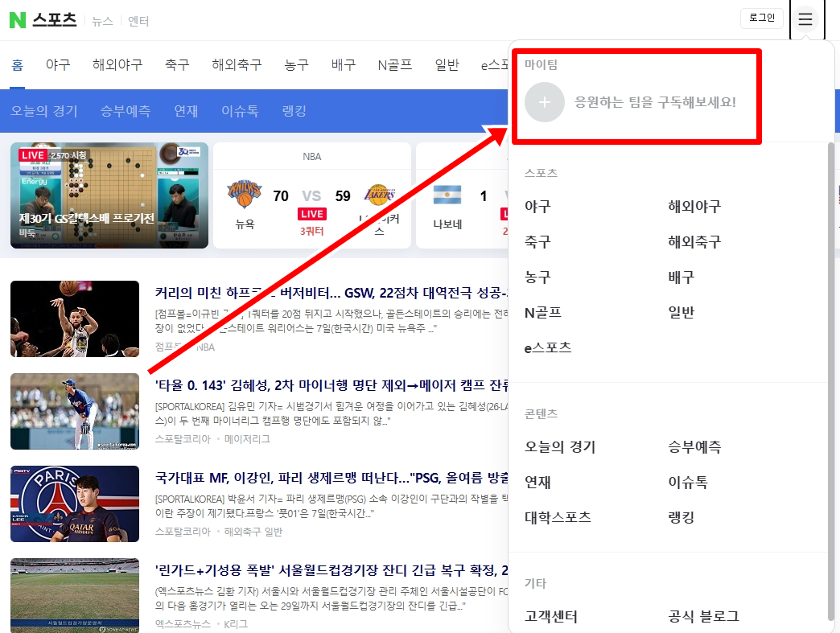
Task: Choose 해외축구 in the side menu
Action: (694, 242)
